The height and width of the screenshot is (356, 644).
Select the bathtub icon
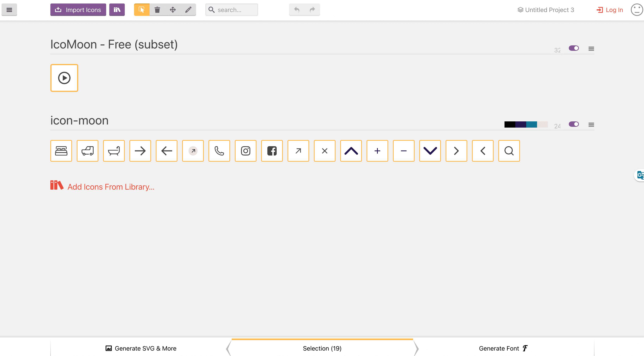pyautogui.click(x=114, y=151)
